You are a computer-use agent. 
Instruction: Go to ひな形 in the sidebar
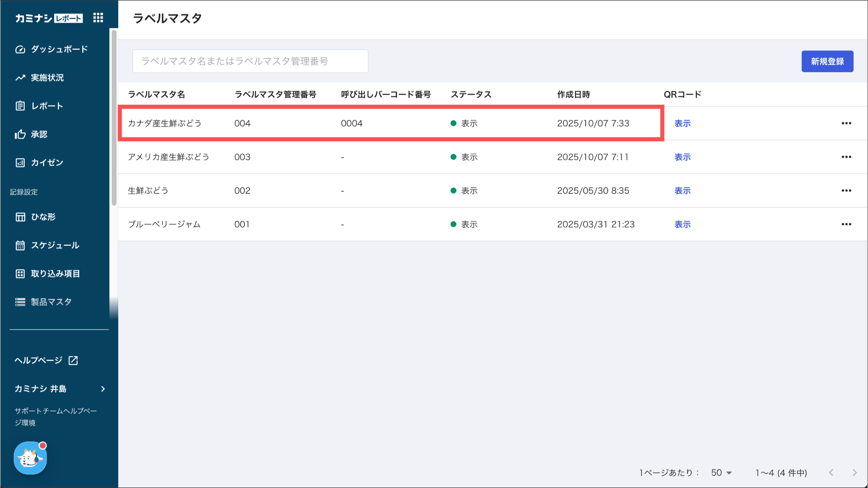(x=43, y=217)
